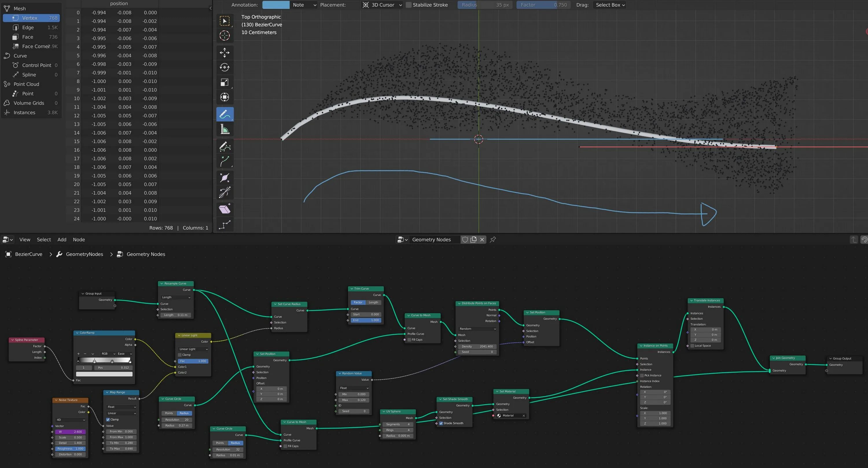The width and height of the screenshot is (868, 468).
Task: Disable Clamp in Map Range node
Action: [108, 419]
